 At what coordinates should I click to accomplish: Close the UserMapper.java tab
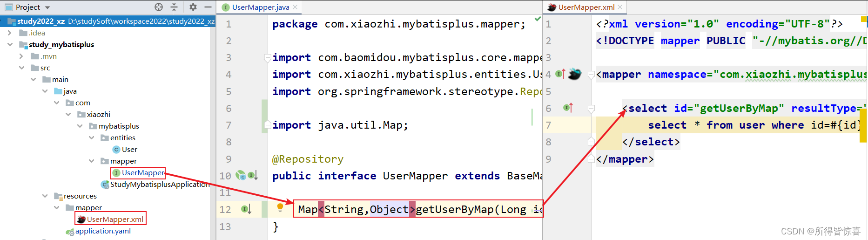coord(295,7)
